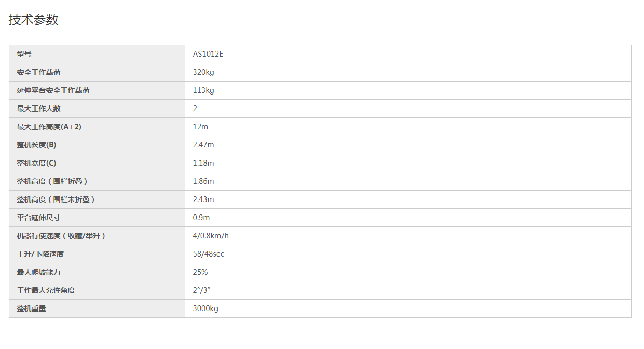Screen dimensions: 644x349
Task: Select the 型号 label cell
Action: click(97, 54)
